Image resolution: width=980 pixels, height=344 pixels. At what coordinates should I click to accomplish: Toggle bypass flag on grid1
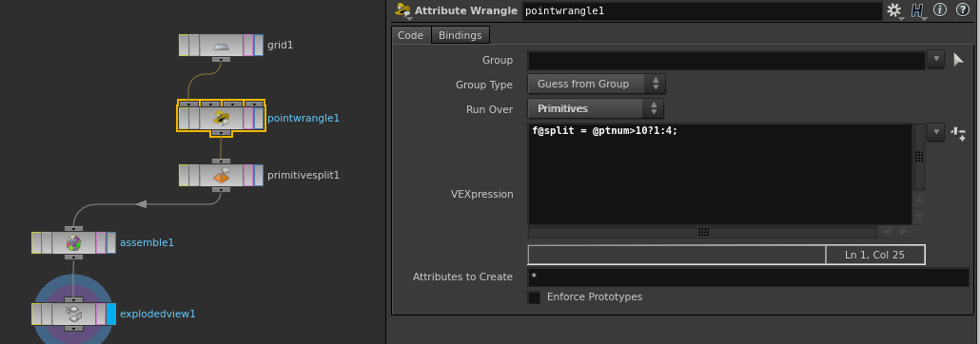click(184, 46)
